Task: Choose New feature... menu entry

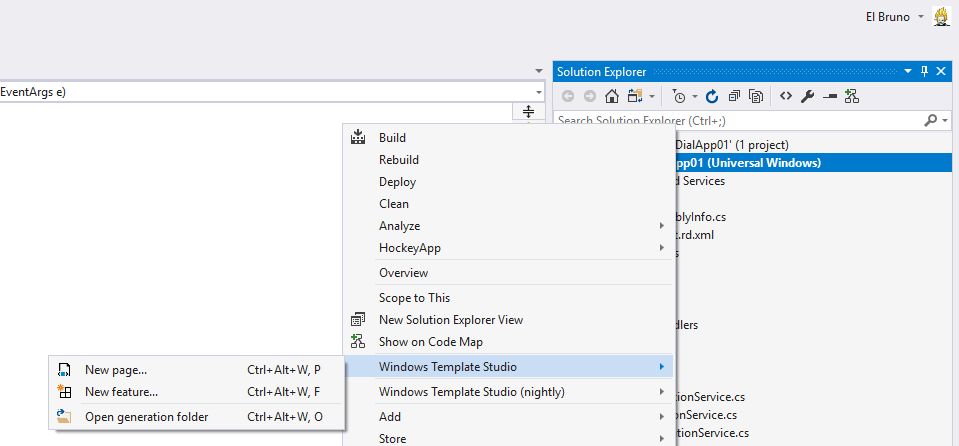Action: tap(121, 392)
